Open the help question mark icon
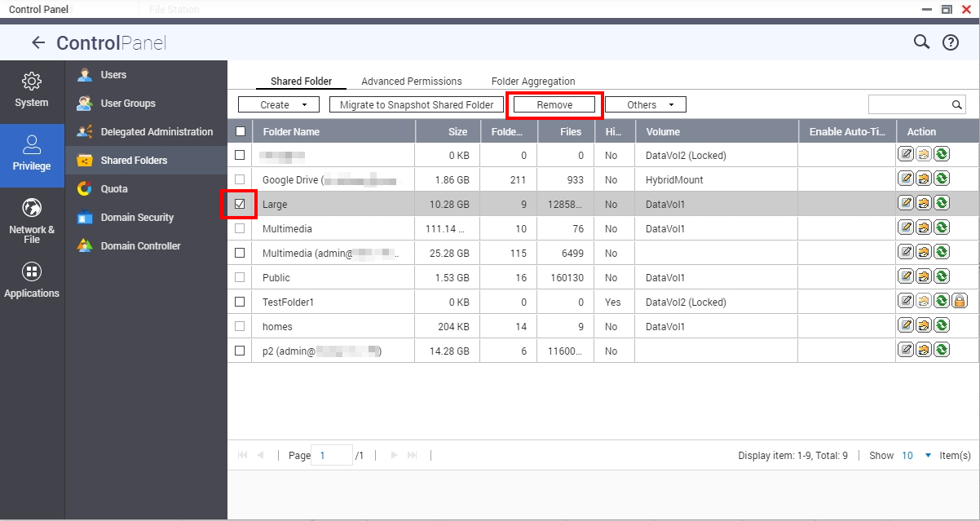980x521 pixels. (950, 43)
